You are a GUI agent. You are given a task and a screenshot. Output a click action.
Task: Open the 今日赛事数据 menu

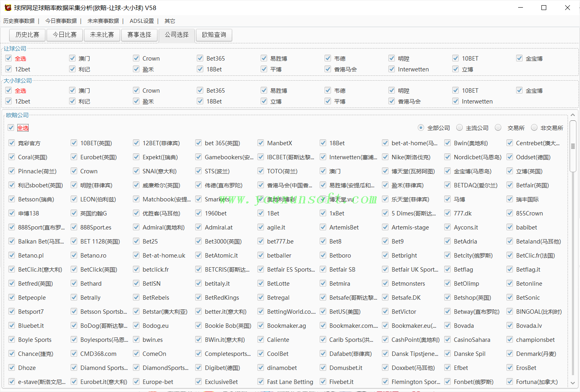click(61, 21)
